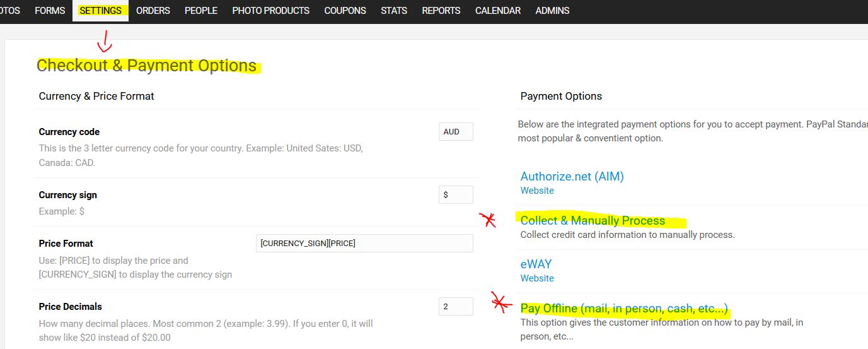The width and height of the screenshot is (868, 349).
Task: Open the eWAY payment option
Action: click(536, 264)
